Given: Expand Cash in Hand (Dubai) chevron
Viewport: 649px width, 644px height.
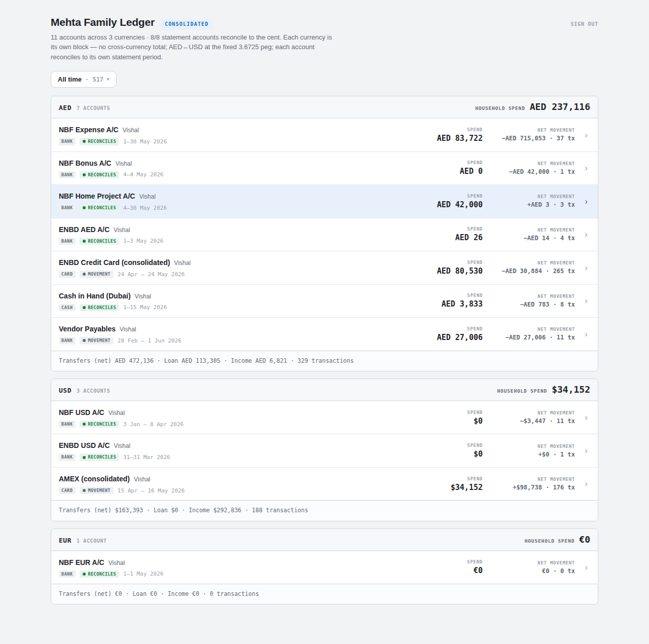Looking at the screenshot, I should (x=586, y=301).
